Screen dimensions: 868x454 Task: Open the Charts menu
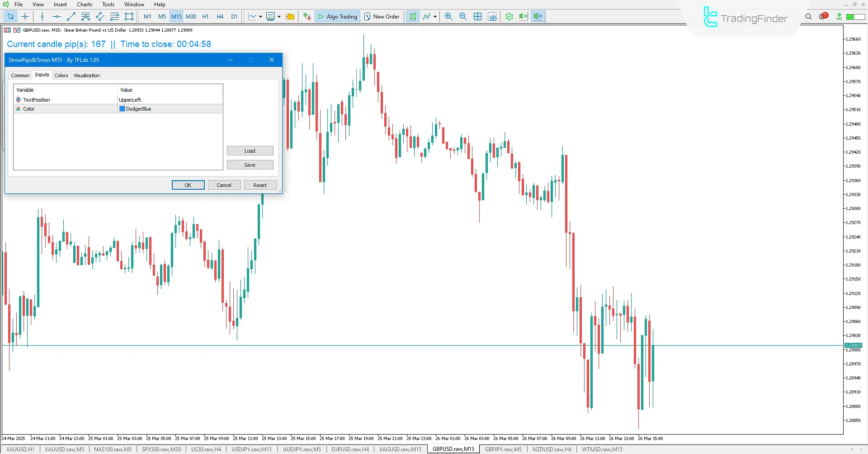(84, 4)
